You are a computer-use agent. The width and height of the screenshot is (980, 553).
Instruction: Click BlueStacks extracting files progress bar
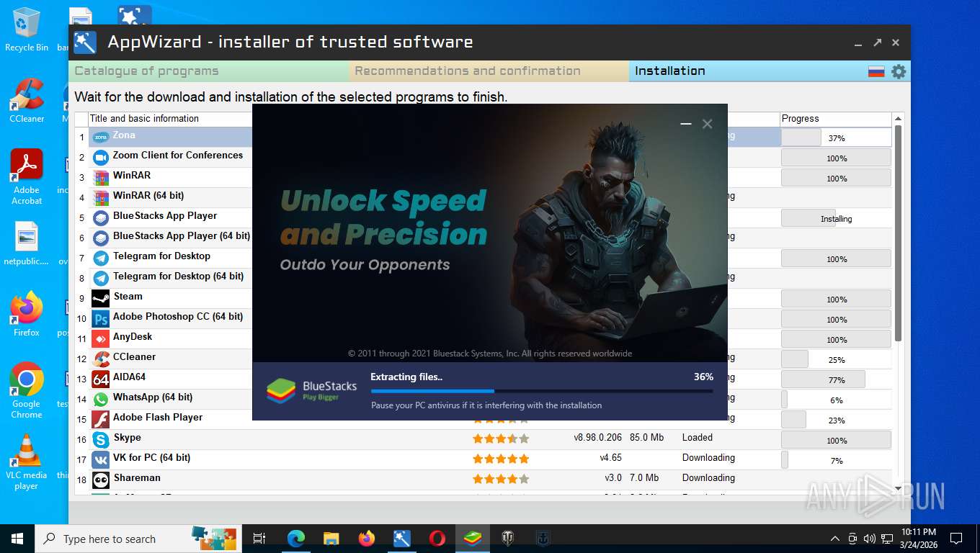pyautogui.click(x=542, y=391)
